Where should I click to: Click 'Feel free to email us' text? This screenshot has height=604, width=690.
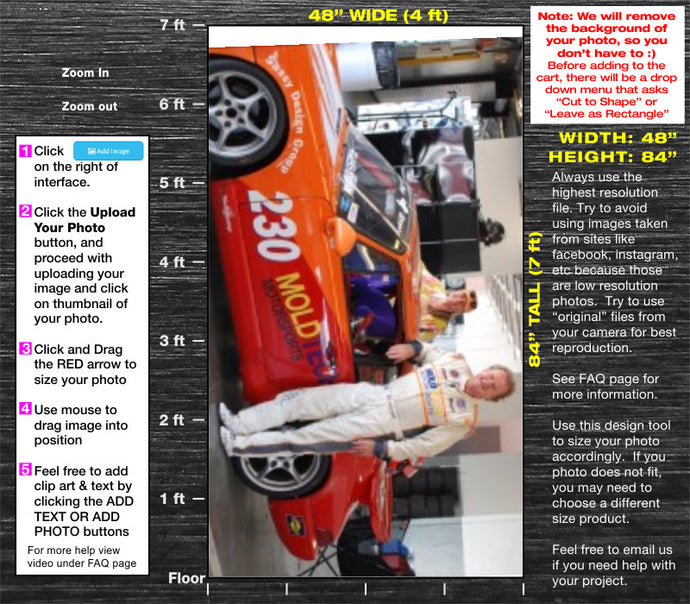pyautogui.click(x=613, y=565)
